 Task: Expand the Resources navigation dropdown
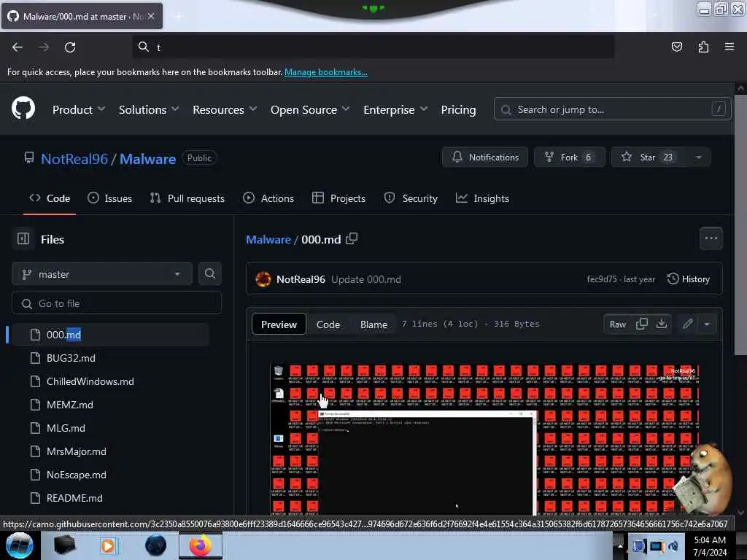point(225,109)
